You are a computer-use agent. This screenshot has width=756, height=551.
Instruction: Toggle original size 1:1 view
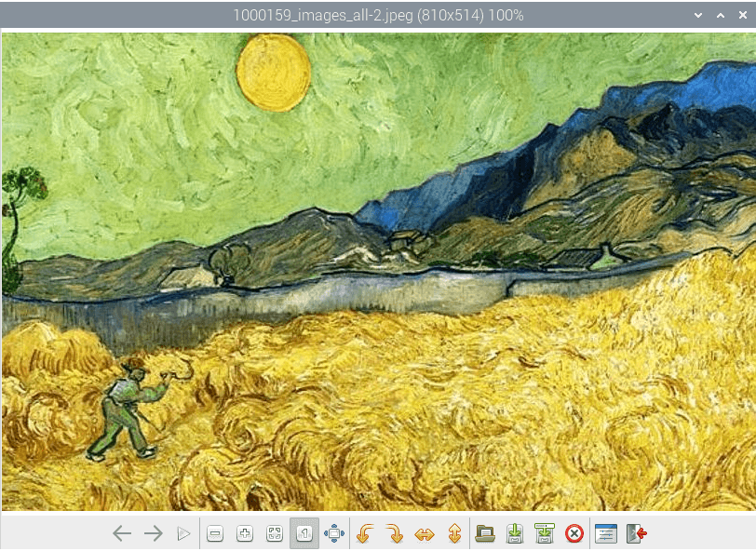pyautogui.click(x=304, y=533)
